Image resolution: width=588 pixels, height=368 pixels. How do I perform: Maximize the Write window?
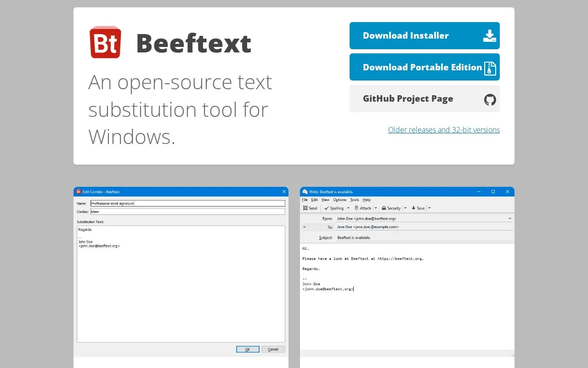click(493, 191)
